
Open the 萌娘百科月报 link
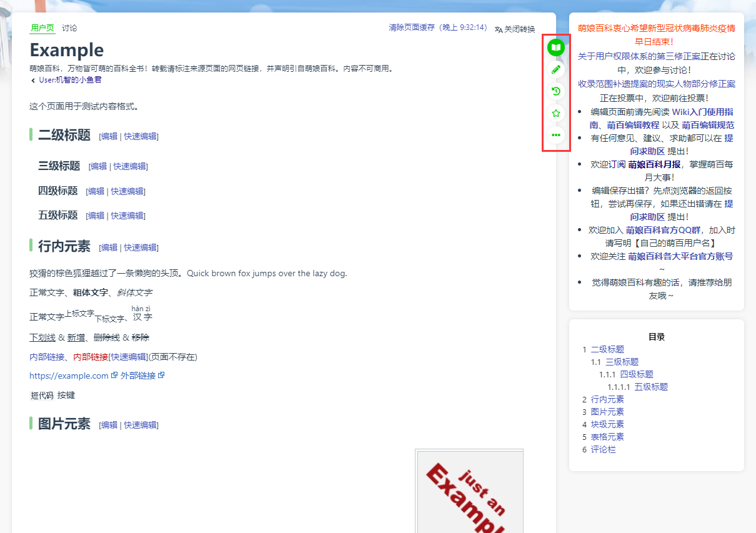[x=654, y=164]
